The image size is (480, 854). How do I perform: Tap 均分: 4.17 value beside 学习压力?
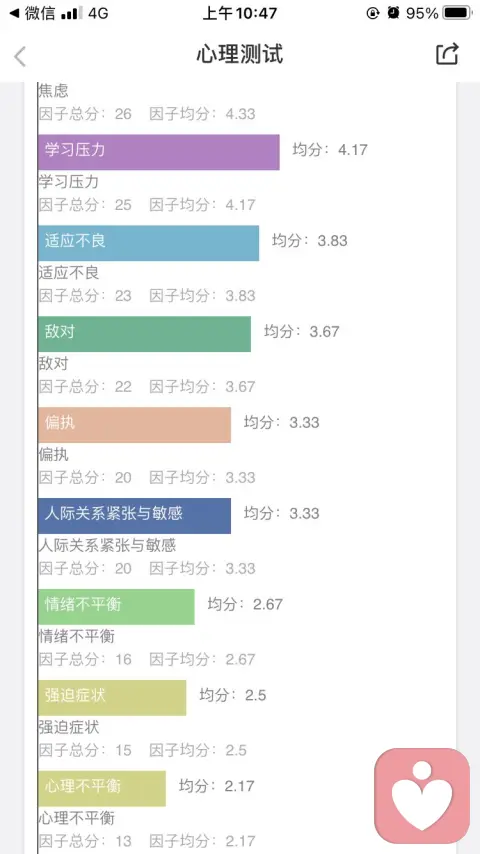click(x=330, y=149)
